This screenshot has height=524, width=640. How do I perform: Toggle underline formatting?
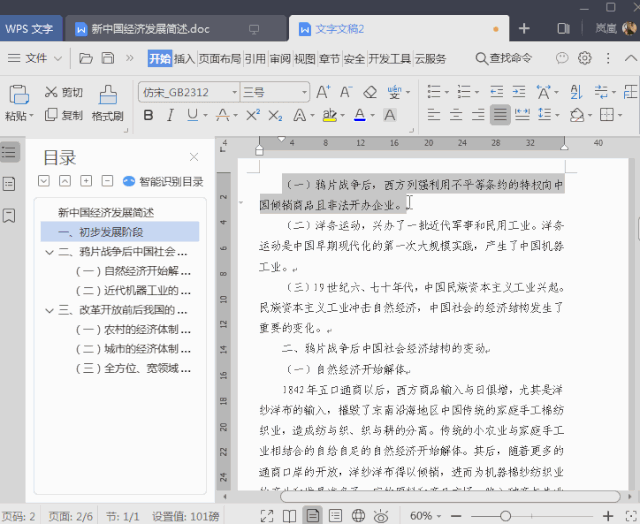point(192,115)
